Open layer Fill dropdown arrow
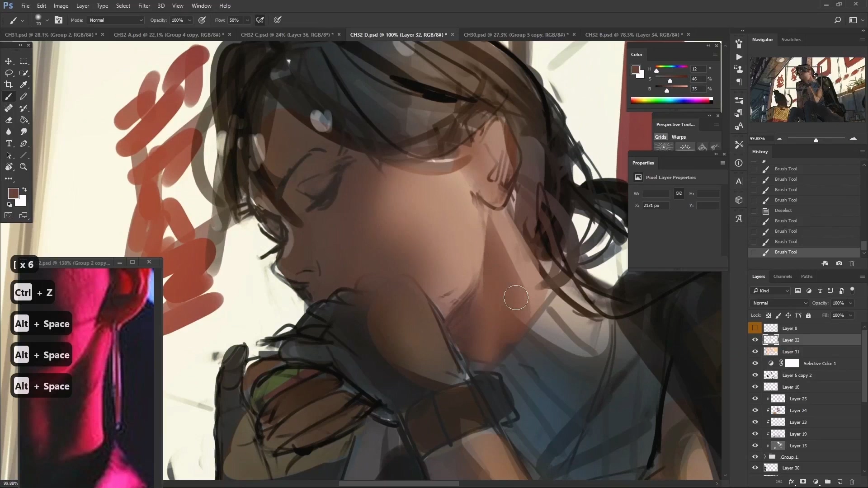The image size is (868, 488). pyautogui.click(x=851, y=315)
